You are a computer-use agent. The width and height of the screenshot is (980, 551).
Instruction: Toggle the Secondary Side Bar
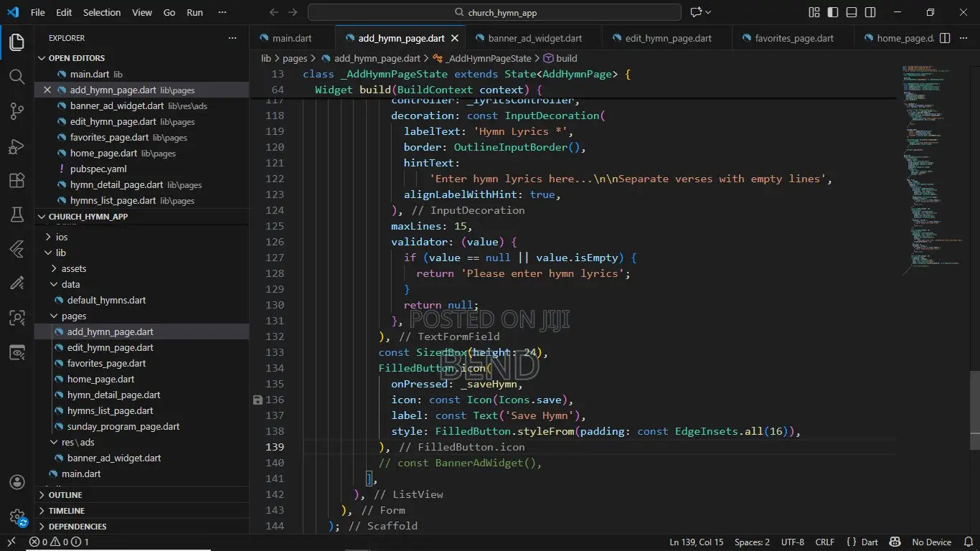(870, 12)
